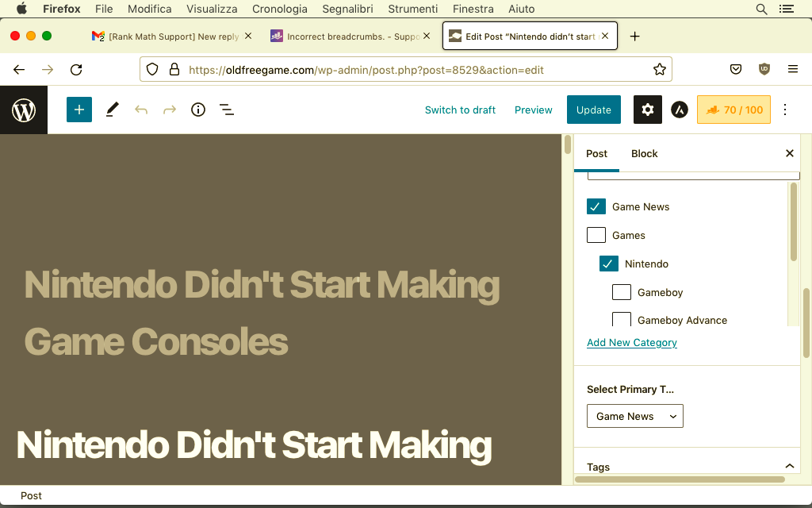Viewport: 812px width, 508px height.
Task: Open the Finestra menu
Action: pyautogui.click(x=473, y=9)
